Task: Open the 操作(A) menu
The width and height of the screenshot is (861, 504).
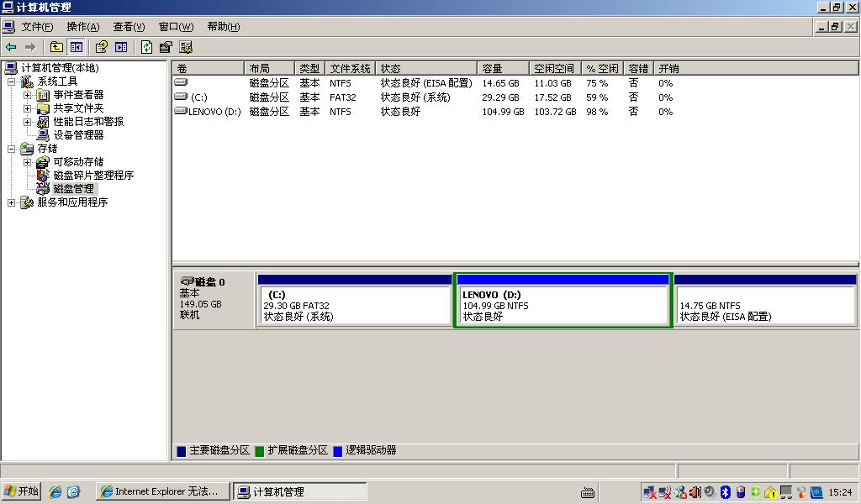Action: pos(82,27)
